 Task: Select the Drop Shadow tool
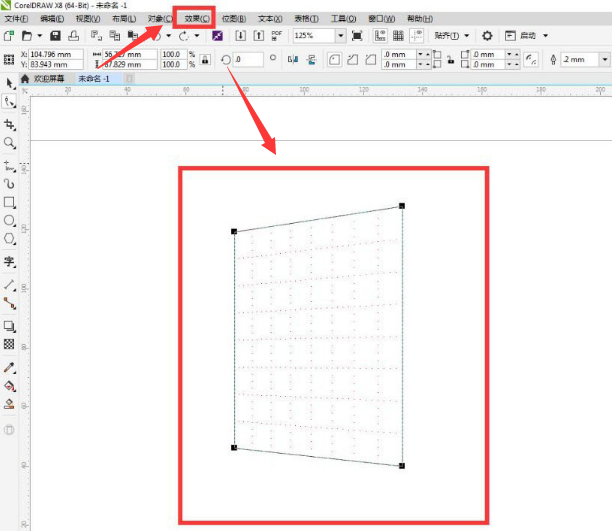[9, 326]
